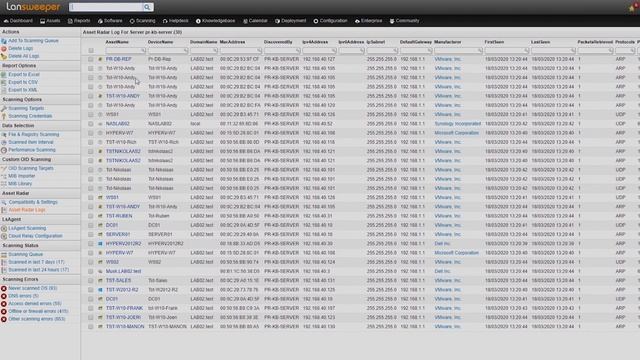The width and height of the screenshot is (640, 360).
Task: Check the TST-RUBEN row checkbox
Action: [x=91, y=216]
